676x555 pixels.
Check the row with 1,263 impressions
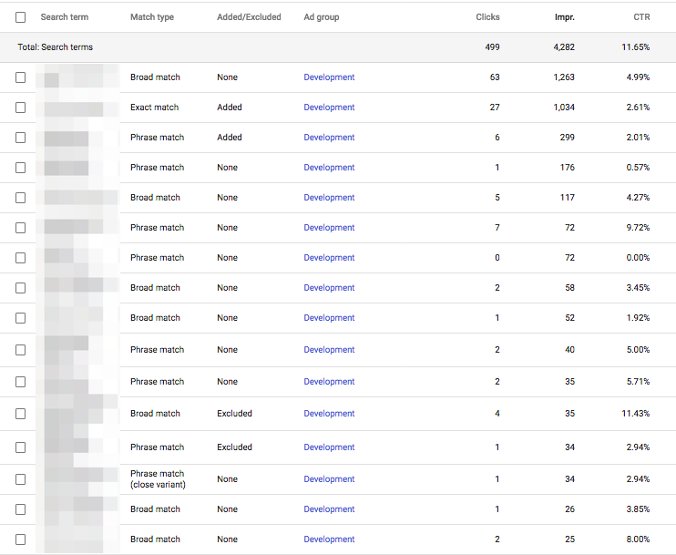pos(20,77)
